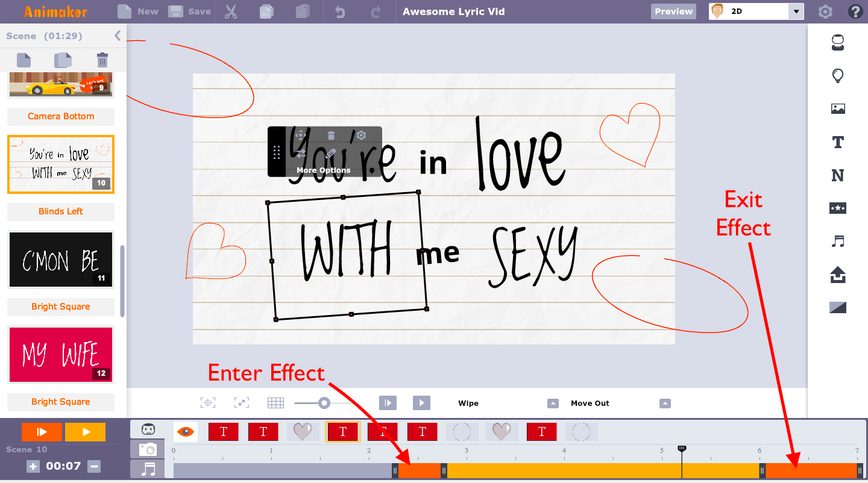868x483 pixels.
Task: Click the project title Awesome Lyric Vid
Action: (x=454, y=11)
